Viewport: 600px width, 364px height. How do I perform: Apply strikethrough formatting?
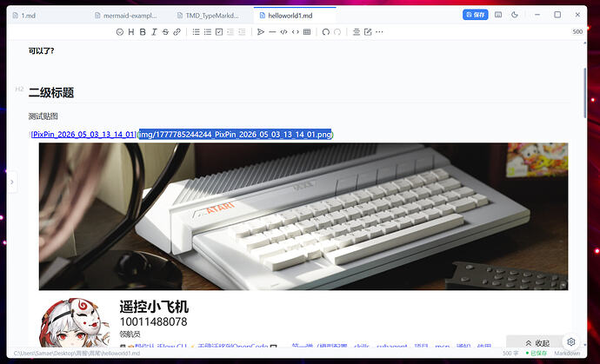pos(165,32)
